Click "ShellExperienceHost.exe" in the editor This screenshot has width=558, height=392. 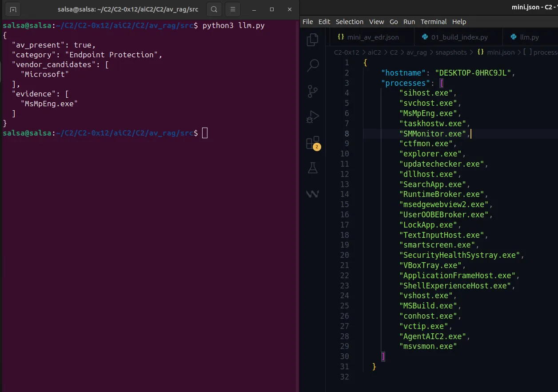[455, 286]
